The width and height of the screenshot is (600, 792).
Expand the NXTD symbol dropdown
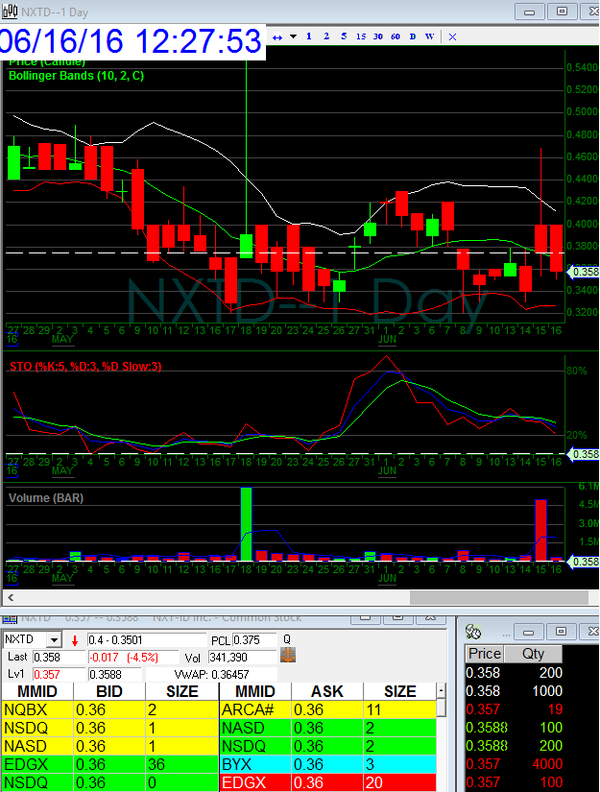tap(53, 639)
